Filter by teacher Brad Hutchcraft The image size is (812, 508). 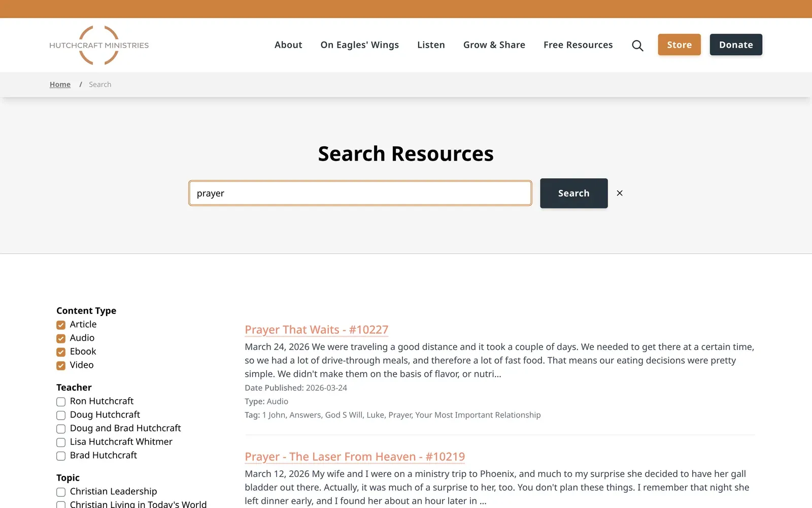61,456
